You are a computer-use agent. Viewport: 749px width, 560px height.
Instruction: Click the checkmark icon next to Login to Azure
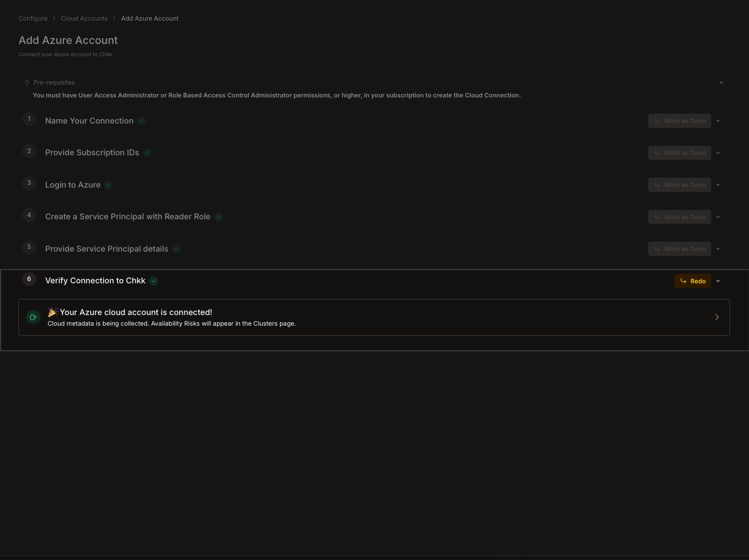(x=108, y=185)
